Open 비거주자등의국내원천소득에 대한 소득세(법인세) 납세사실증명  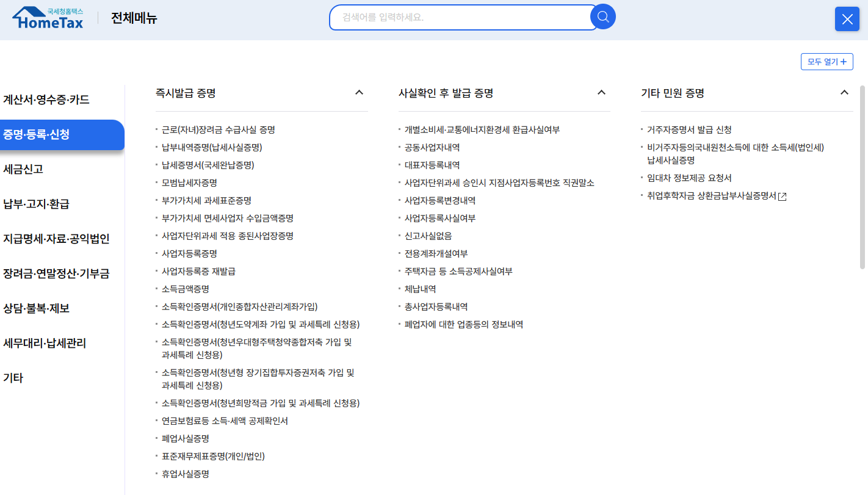[736, 154]
